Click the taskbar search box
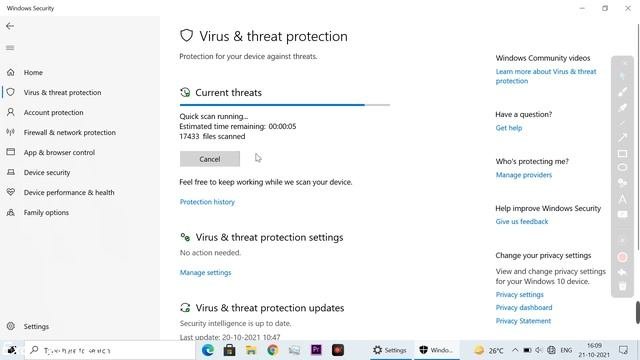This screenshot has width=640, height=360. point(110,350)
